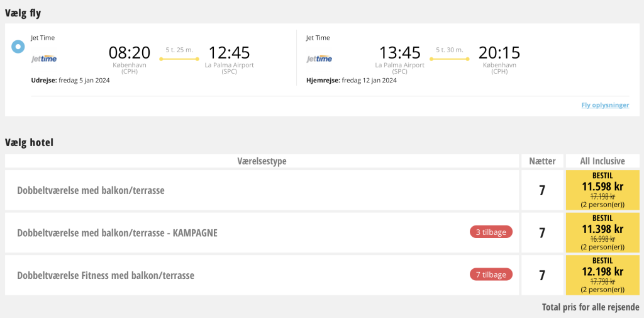The width and height of the screenshot is (644, 318).
Task: Click the return flight Jettime logo
Action: (319, 59)
